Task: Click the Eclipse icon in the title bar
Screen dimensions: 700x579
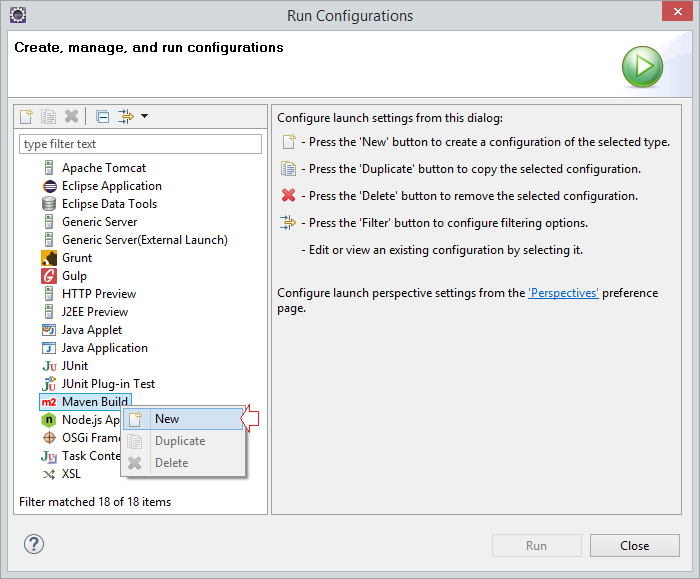Action: click(18, 15)
